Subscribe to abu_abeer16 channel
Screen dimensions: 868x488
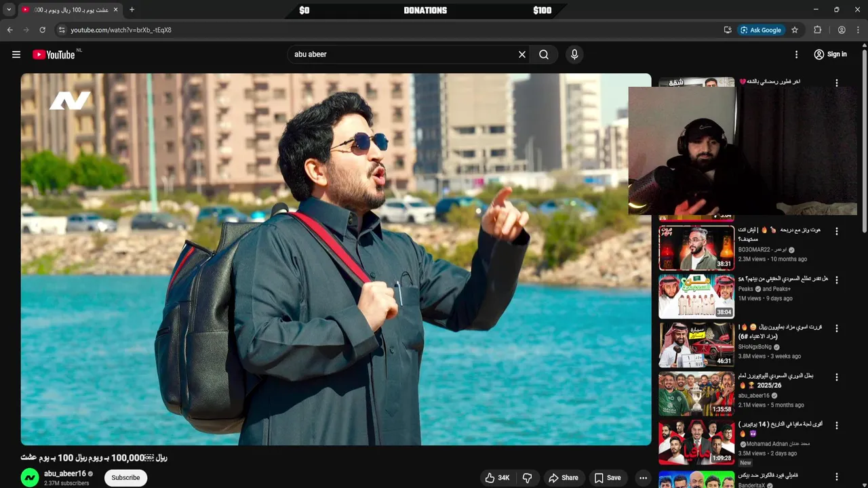(x=125, y=478)
